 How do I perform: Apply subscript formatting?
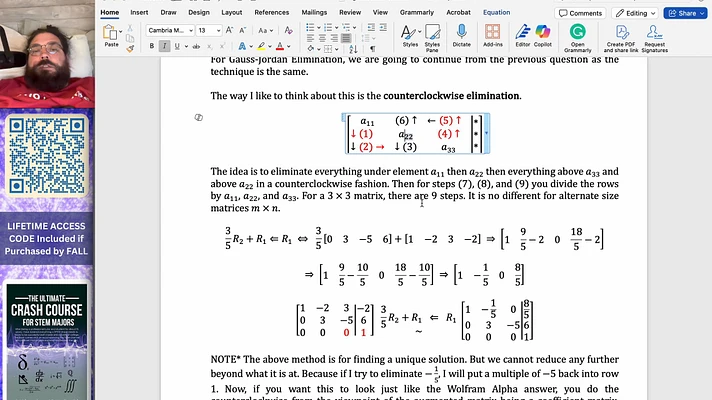coord(209,46)
